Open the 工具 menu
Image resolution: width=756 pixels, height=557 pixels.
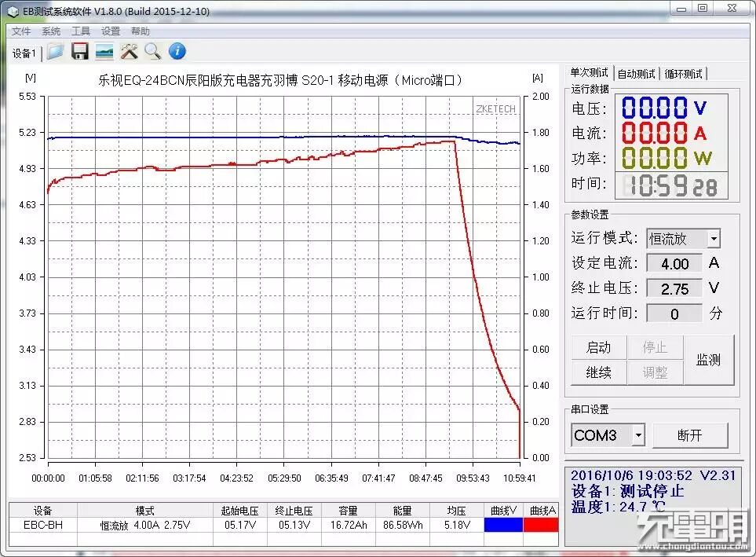81,31
